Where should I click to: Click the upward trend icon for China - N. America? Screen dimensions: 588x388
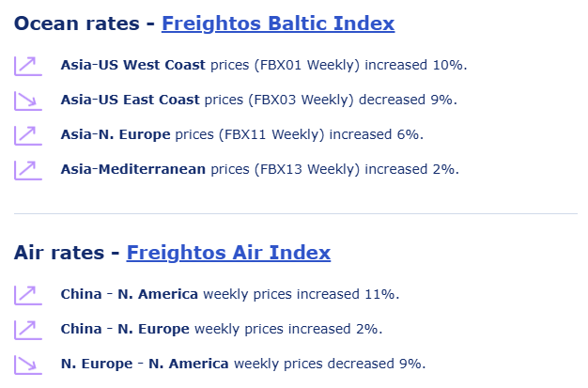(25, 294)
